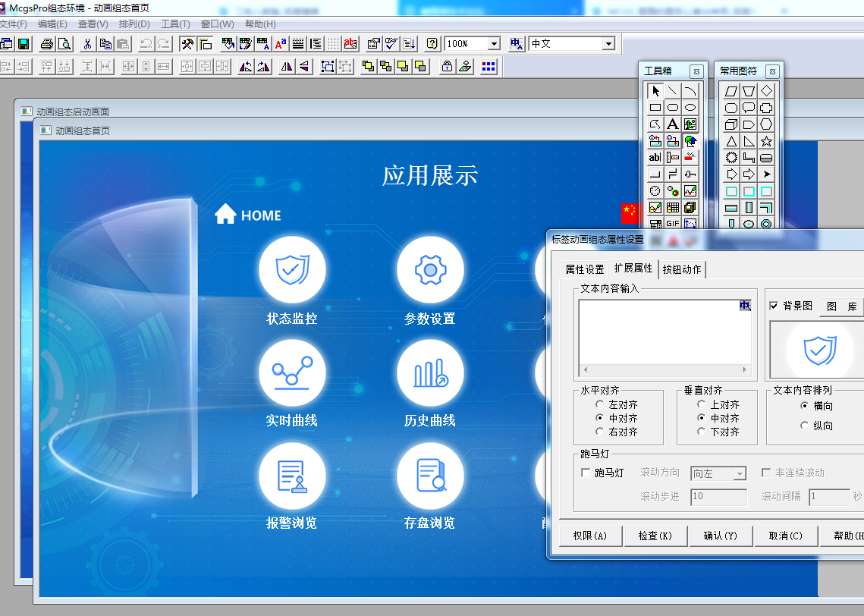Choose 纵向 text arrangement option
This screenshot has width=864, height=616.
[x=804, y=426]
